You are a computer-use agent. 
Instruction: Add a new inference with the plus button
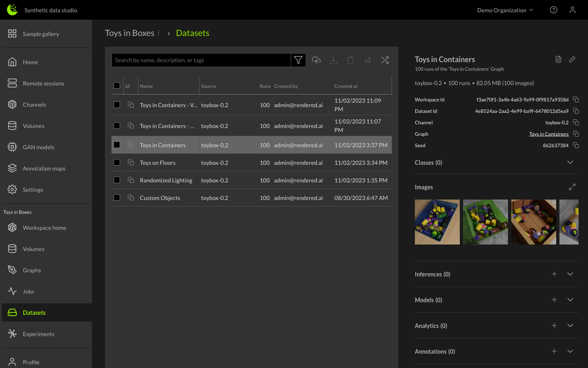point(554,274)
